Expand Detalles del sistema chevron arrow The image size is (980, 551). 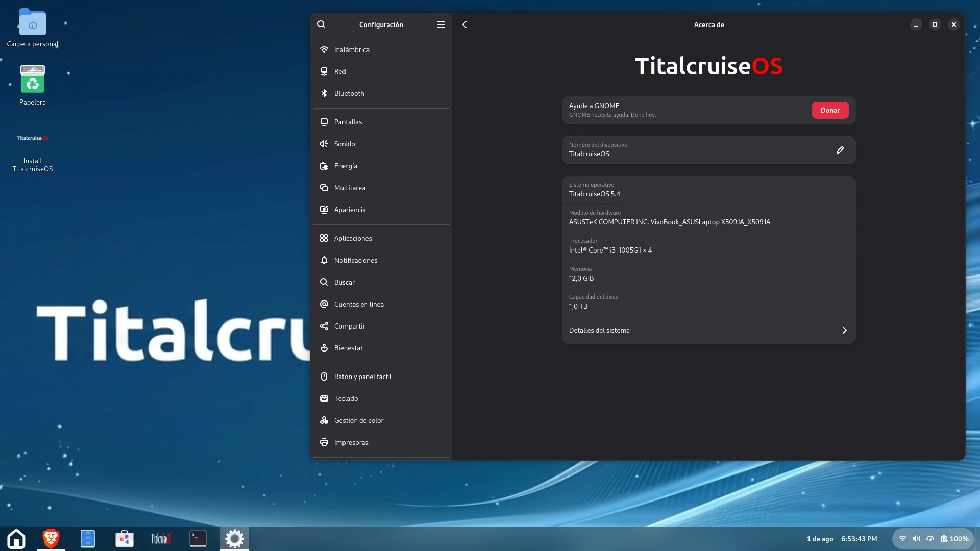point(845,330)
